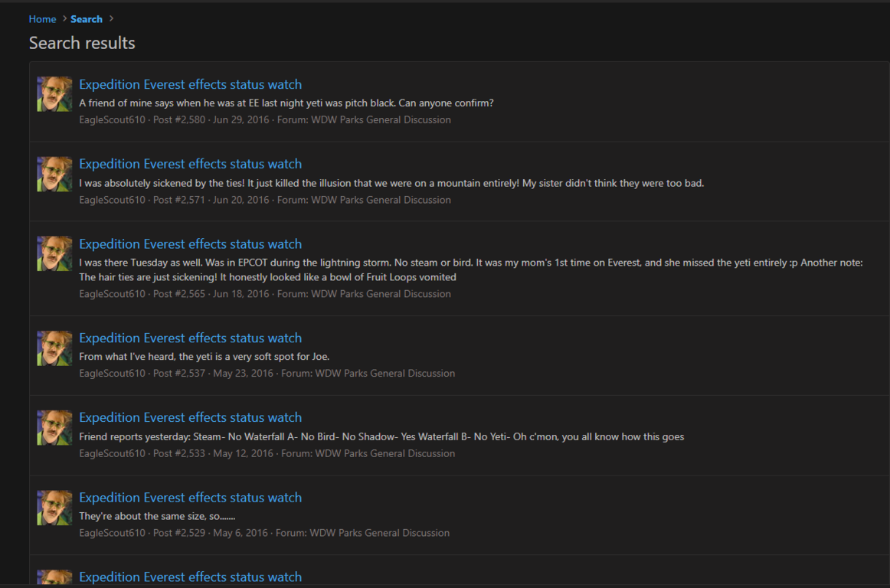Click snippet 'They're about the same size, so'
This screenshot has height=588, width=890.
point(157,517)
